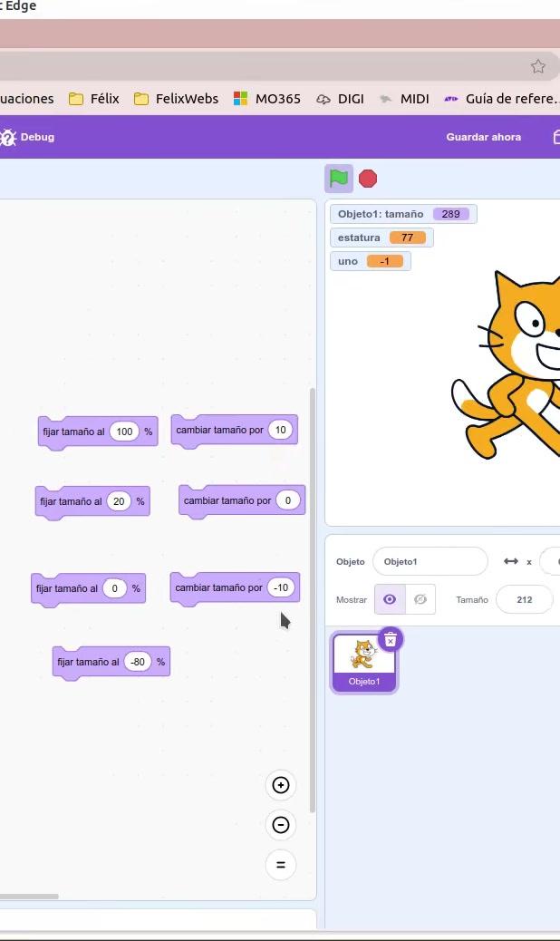Click the red stop sign button

tap(368, 179)
